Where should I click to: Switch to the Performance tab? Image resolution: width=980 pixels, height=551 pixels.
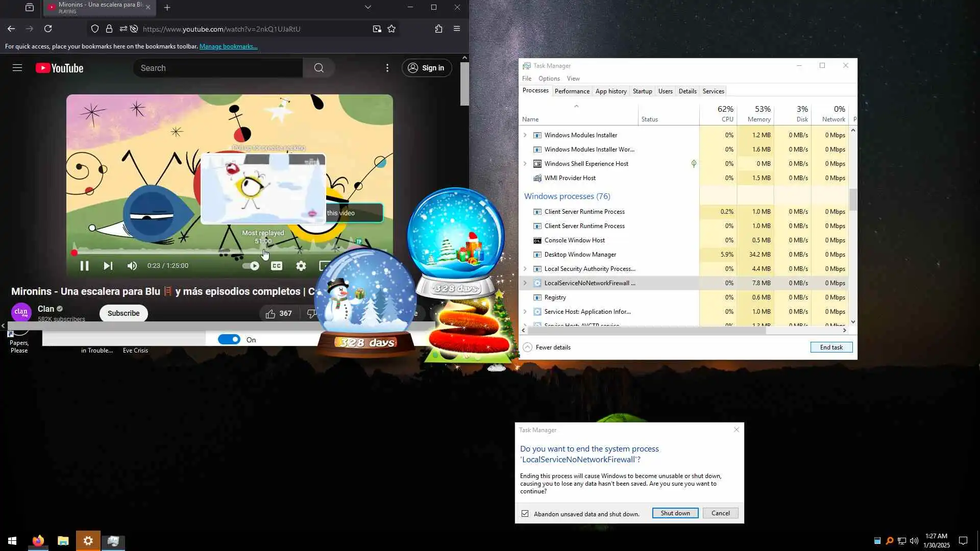pyautogui.click(x=572, y=91)
